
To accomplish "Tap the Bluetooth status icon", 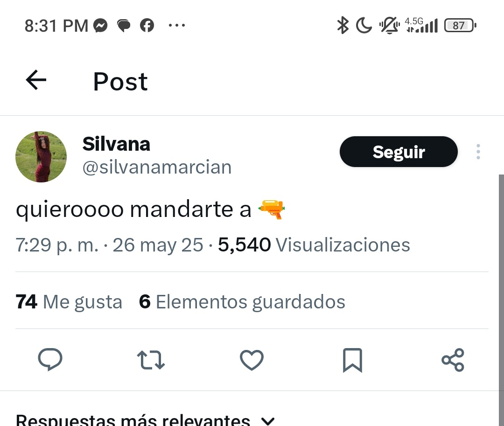I will 343,25.
